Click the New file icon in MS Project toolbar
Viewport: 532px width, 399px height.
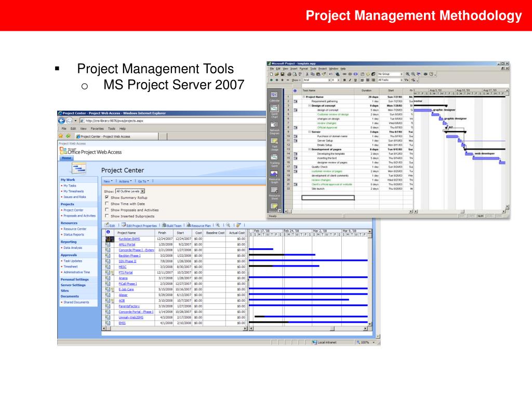coord(271,74)
